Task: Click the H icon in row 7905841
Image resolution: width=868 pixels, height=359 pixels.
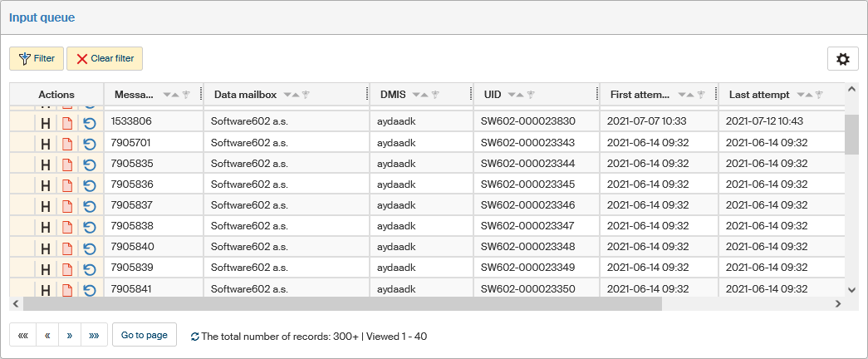Action: 47,290
